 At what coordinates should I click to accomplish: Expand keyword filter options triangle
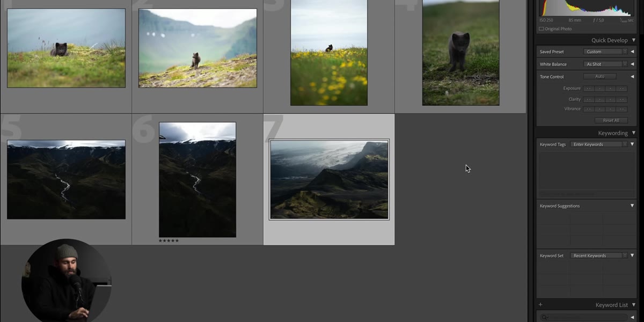632,318
